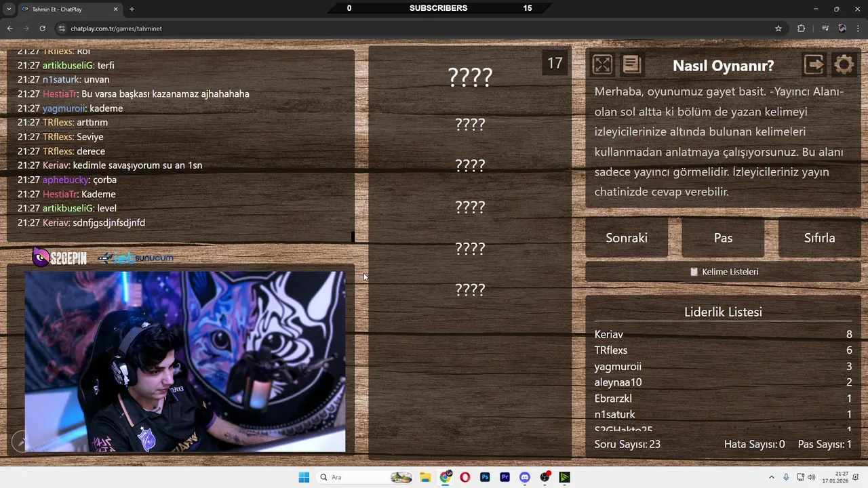Click chat message 'TRflexs: derece'
Screen dimensions: 868x488
61,151
